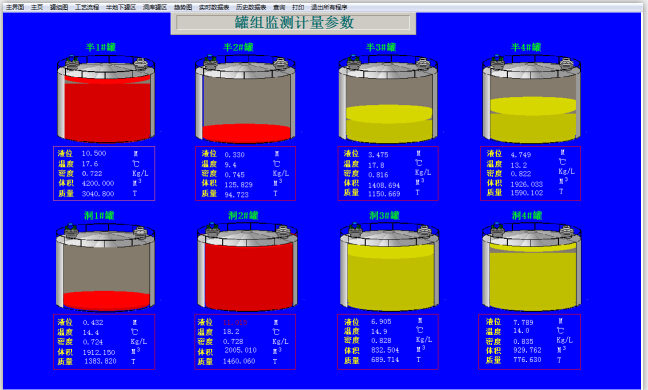Select the 洞4#罐 tank graphic

[x=531, y=268]
